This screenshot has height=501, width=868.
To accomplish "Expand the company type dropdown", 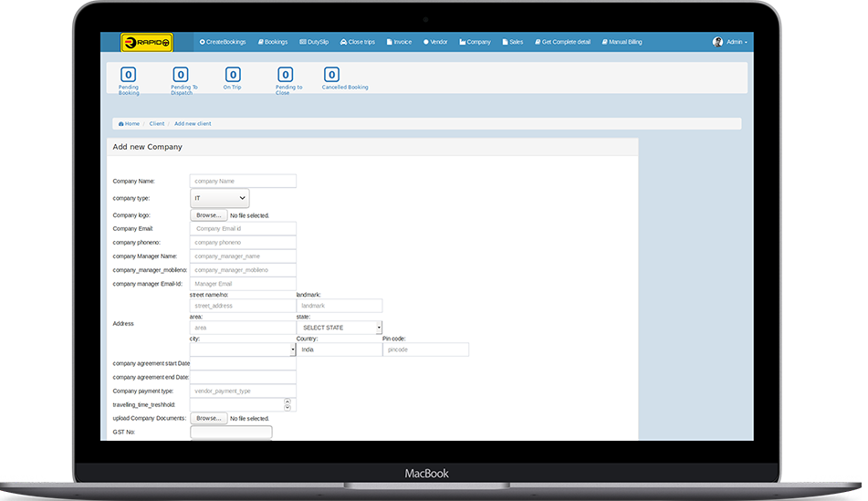I will (220, 198).
